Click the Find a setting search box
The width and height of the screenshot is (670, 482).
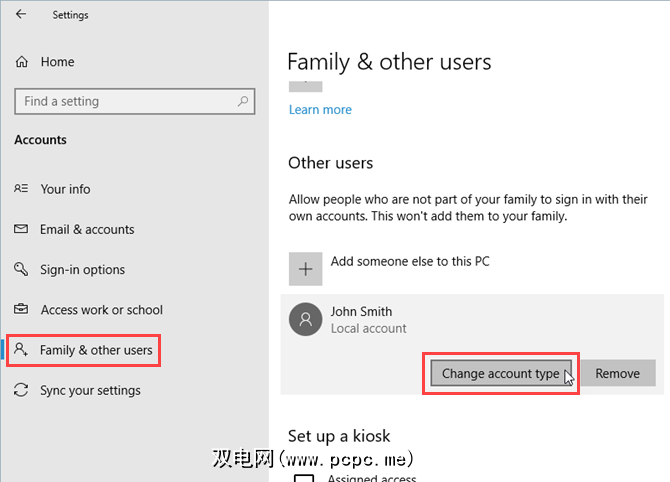tap(125, 101)
